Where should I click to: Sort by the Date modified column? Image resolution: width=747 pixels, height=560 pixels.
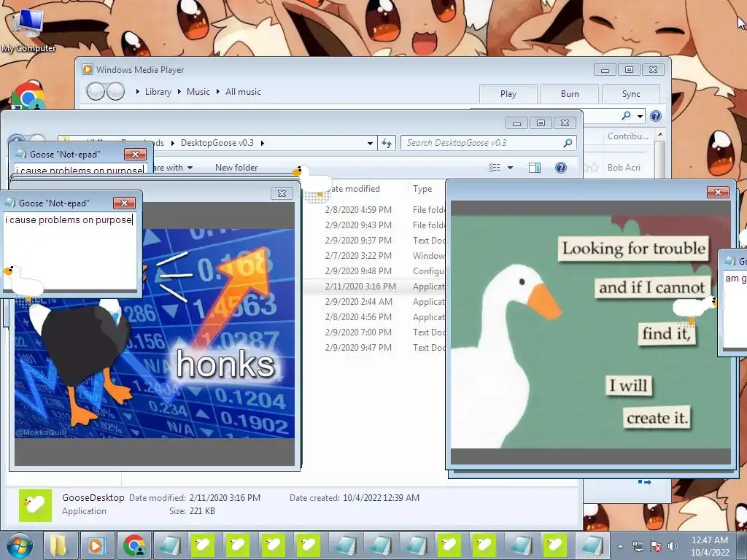pyautogui.click(x=355, y=189)
